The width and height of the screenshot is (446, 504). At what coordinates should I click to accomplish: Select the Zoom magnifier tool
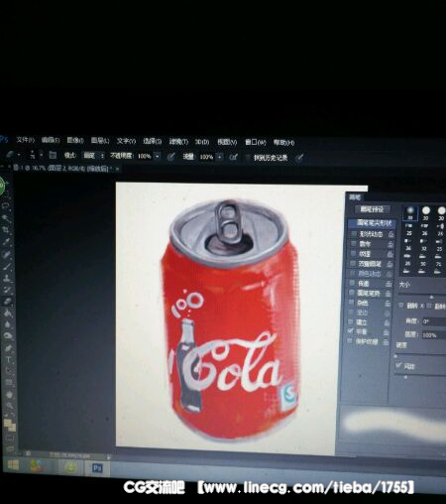tap(10, 406)
